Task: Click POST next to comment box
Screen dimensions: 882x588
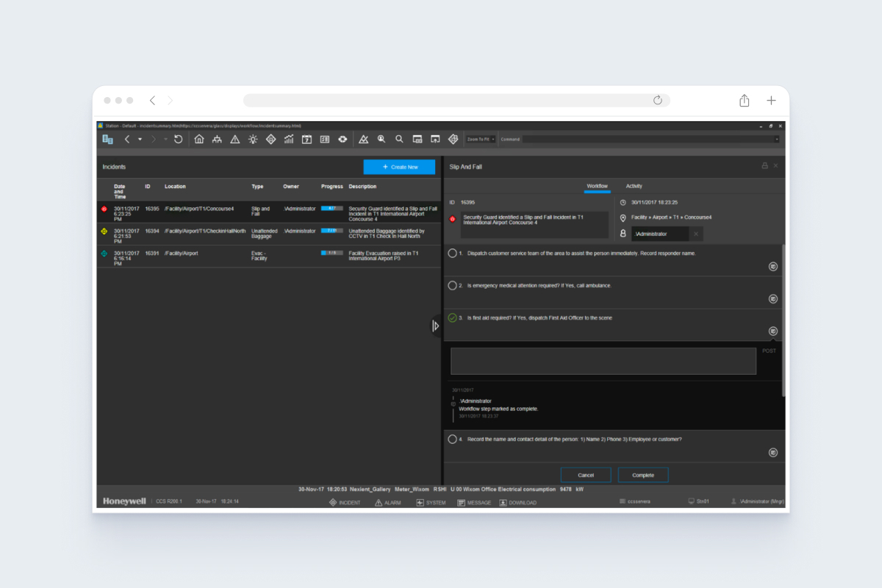Action: click(x=769, y=351)
